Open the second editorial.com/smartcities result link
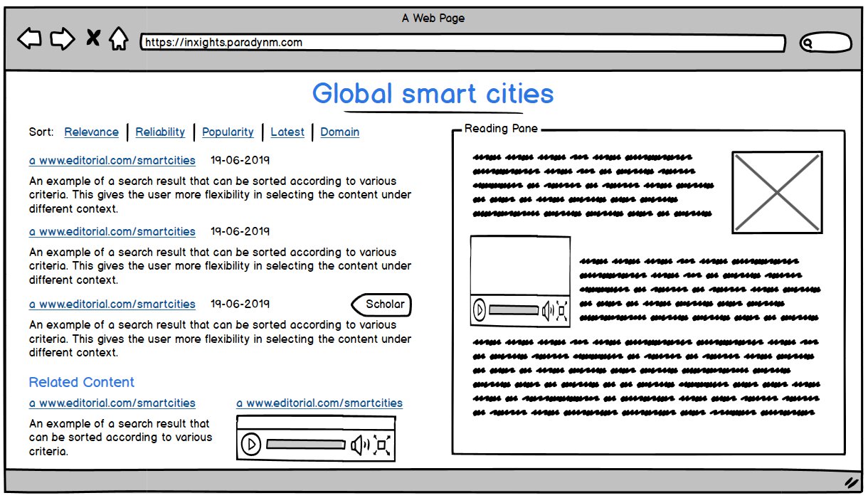The image size is (868, 498). [112, 232]
